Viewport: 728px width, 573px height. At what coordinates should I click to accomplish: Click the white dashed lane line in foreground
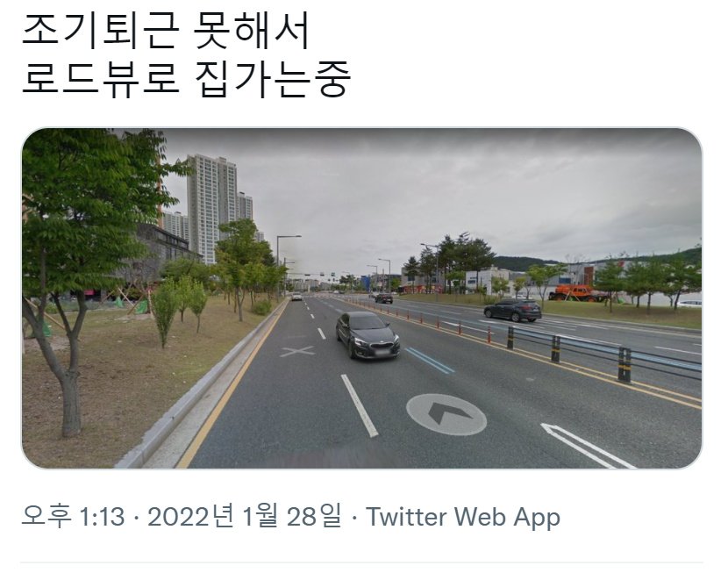[x=360, y=405]
